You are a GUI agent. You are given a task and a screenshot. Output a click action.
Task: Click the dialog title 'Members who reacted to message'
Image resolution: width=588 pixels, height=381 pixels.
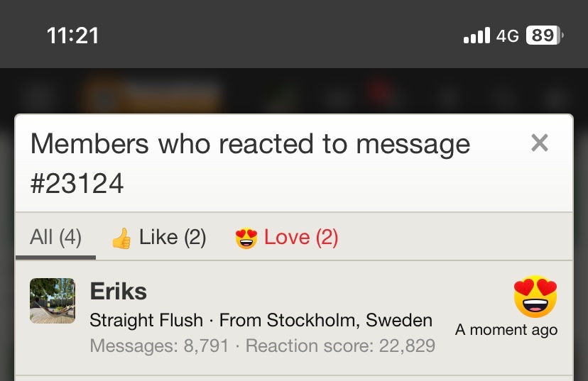[x=250, y=144]
